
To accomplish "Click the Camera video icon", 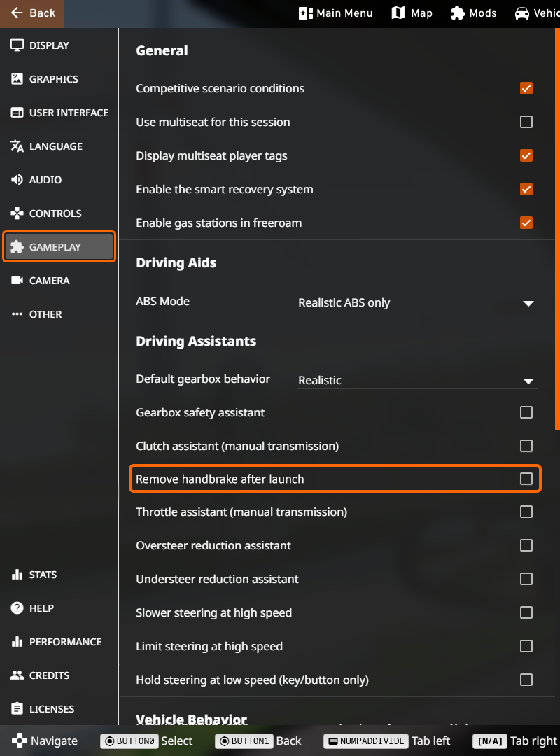I will click(17, 281).
